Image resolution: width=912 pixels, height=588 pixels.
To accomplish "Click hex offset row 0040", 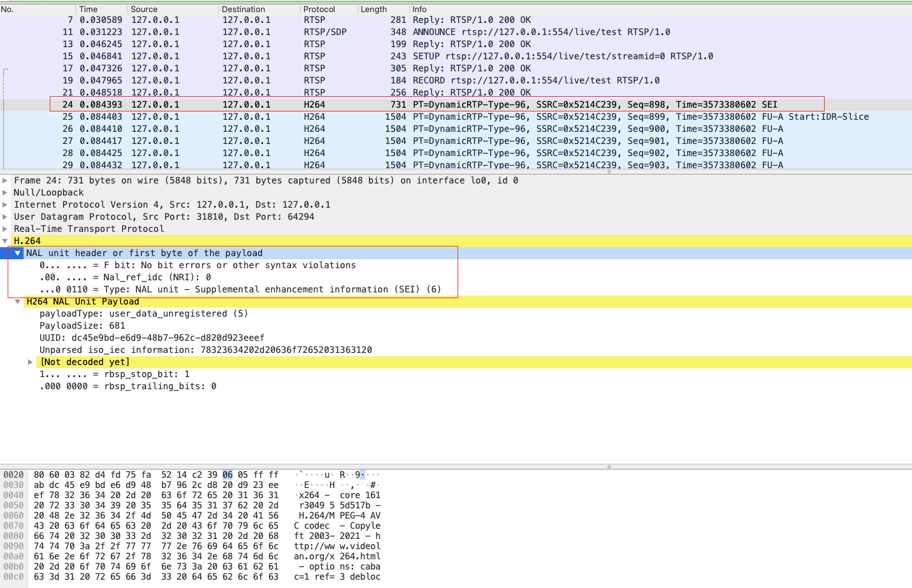I will tap(13, 495).
